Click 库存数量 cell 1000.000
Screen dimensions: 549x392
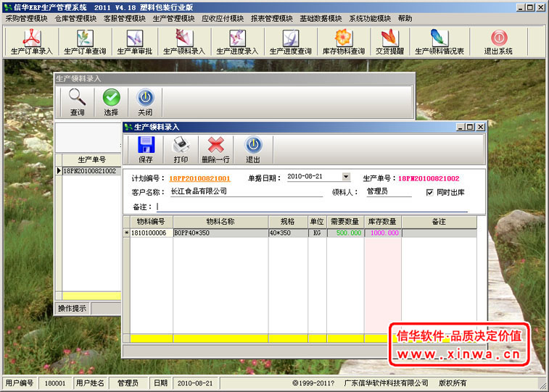point(383,233)
